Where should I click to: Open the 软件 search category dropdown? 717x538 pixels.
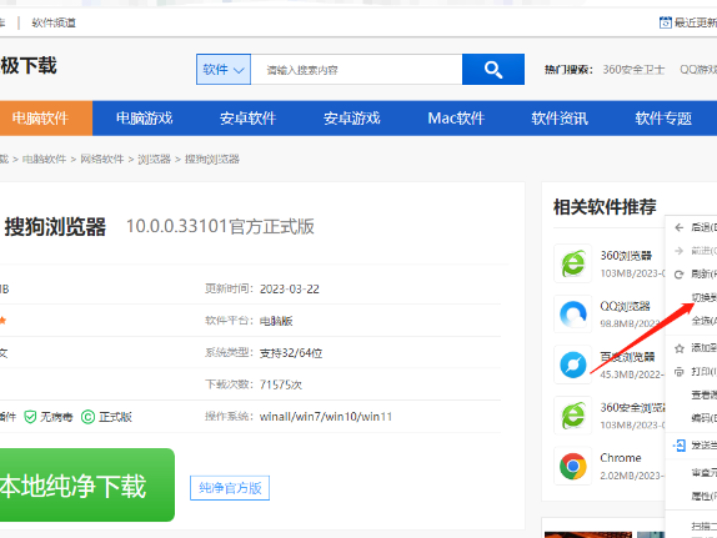coord(223,69)
